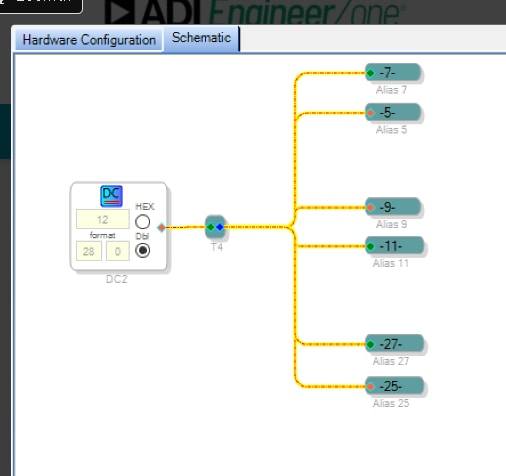Image resolution: width=506 pixels, height=476 pixels.
Task: Click the Alias 9 label
Action: click(391, 224)
